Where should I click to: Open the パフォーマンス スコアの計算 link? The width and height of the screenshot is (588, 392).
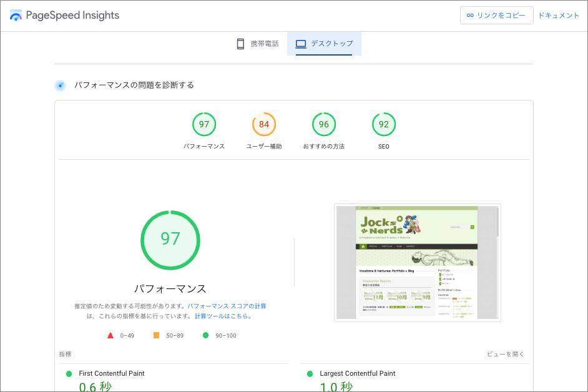point(227,306)
